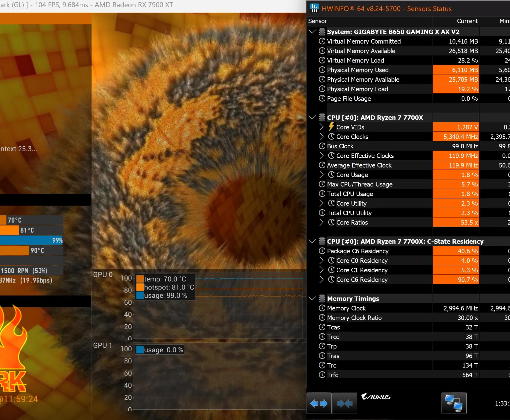Open the HWiNFO network remote monitors button

click(x=454, y=403)
